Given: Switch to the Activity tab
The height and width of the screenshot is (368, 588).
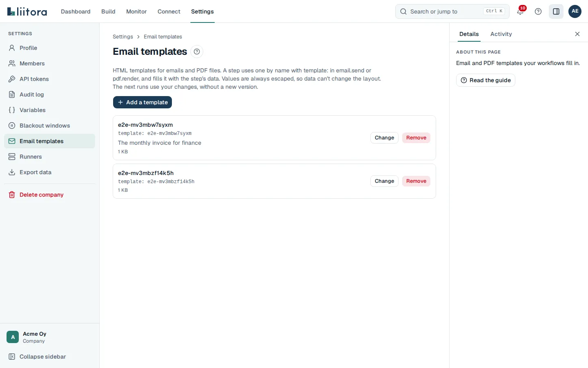Looking at the screenshot, I should [501, 34].
